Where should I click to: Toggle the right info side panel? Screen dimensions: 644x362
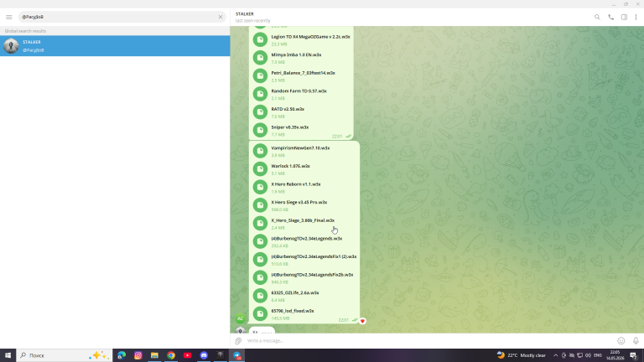pos(624,18)
